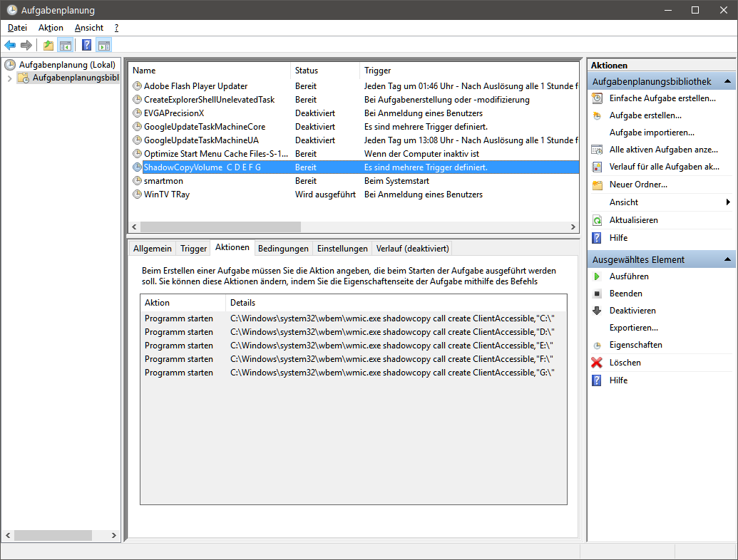Image resolution: width=738 pixels, height=560 pixels.
Task: Click the blue help toolbar icon
Action: [x=86, y=46]
